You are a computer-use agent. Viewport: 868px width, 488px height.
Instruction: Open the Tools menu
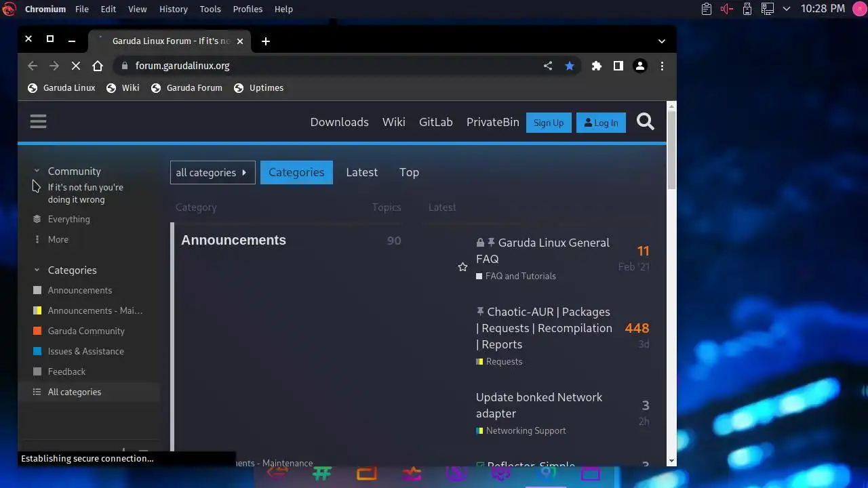[x=210, y=9]
